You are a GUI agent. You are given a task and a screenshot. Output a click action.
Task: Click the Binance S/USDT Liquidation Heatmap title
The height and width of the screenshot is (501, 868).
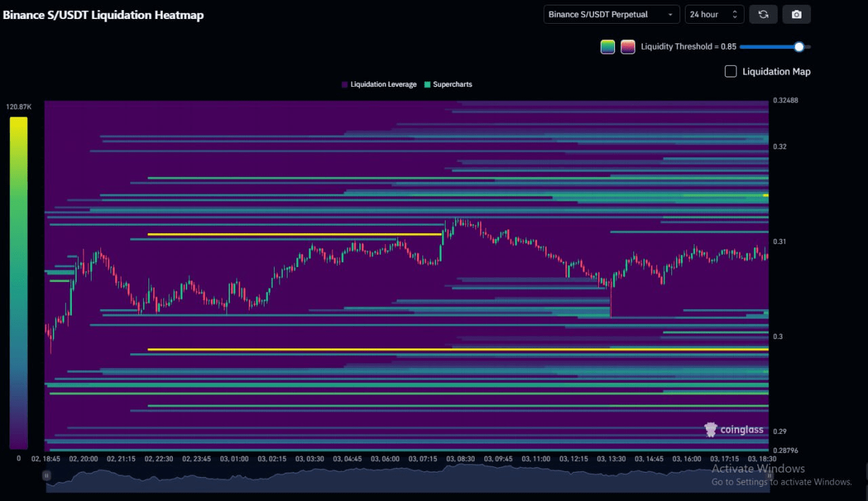click(x=103, y=15)
